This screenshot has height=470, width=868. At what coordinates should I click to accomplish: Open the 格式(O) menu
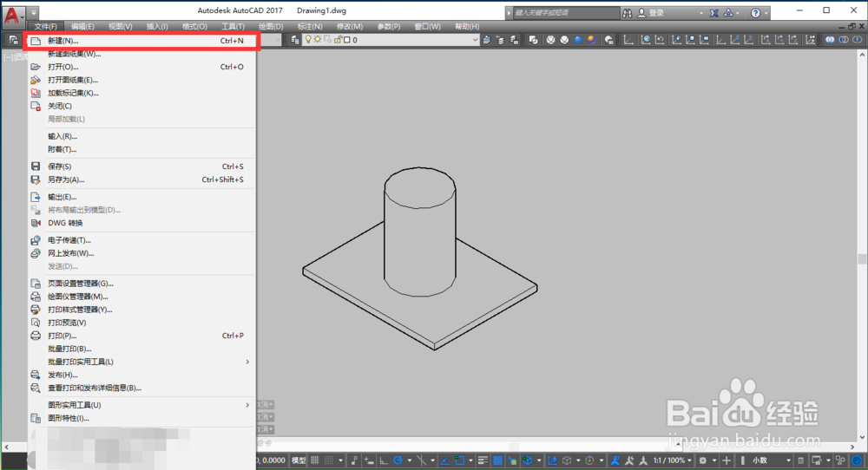coord(194,27)
